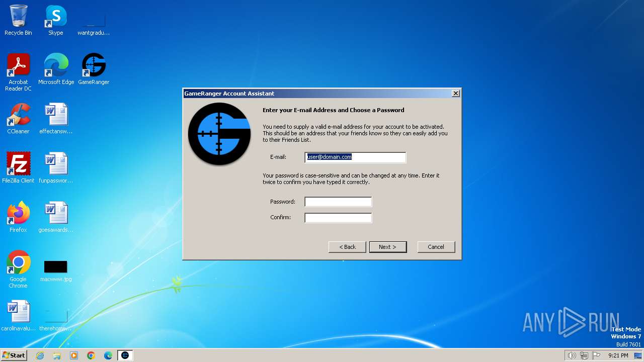Open Edge from the taskbar
This screenshot has height=362, width=644.
point(108,355)
